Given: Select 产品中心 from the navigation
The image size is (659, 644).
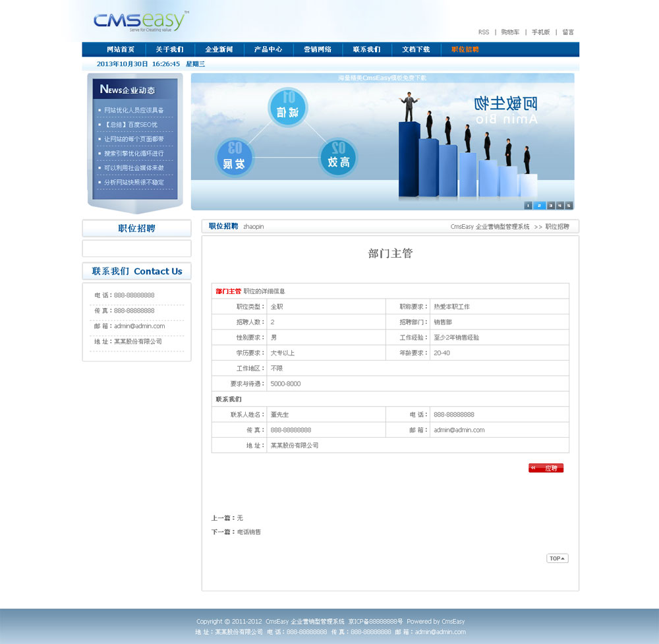Looking at the screenshot, I should tap(268, 49).
